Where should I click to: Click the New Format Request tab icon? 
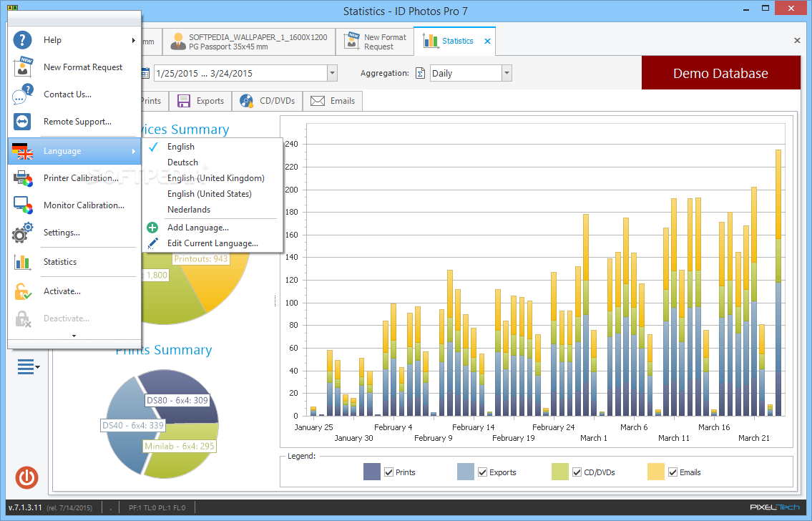[352, 40]
